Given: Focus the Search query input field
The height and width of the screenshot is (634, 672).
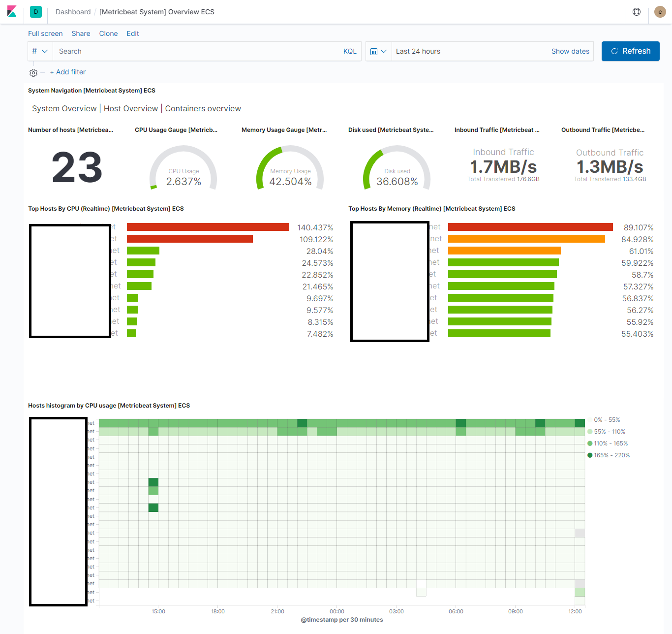Looking at the screenshot, I should [197, 51].
